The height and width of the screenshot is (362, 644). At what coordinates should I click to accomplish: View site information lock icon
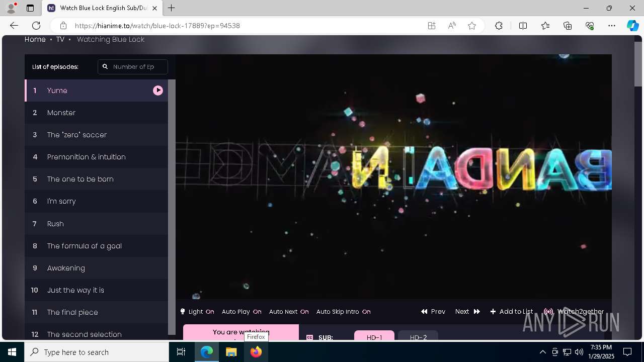[63, 26]
